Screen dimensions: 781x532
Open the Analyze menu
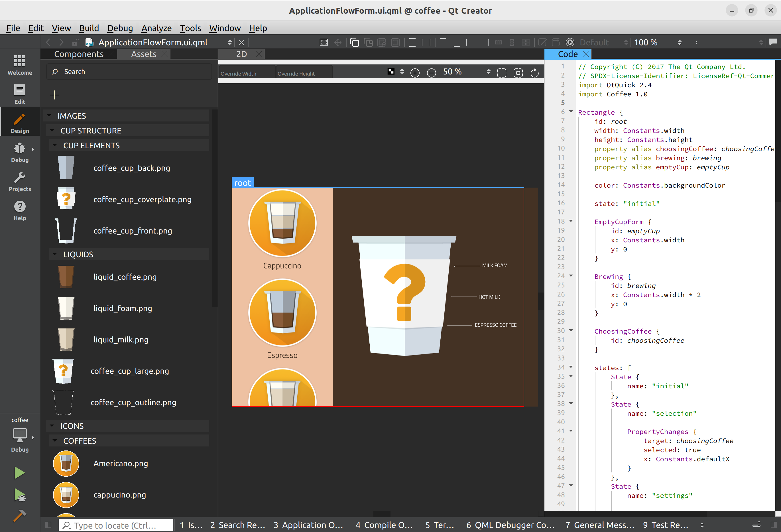pos(156,28)
